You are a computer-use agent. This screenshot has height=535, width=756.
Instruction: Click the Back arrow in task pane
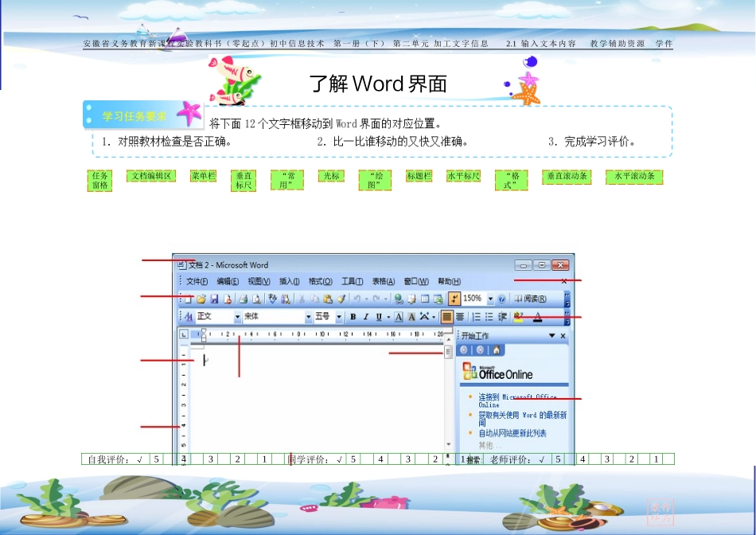[464, 350]
